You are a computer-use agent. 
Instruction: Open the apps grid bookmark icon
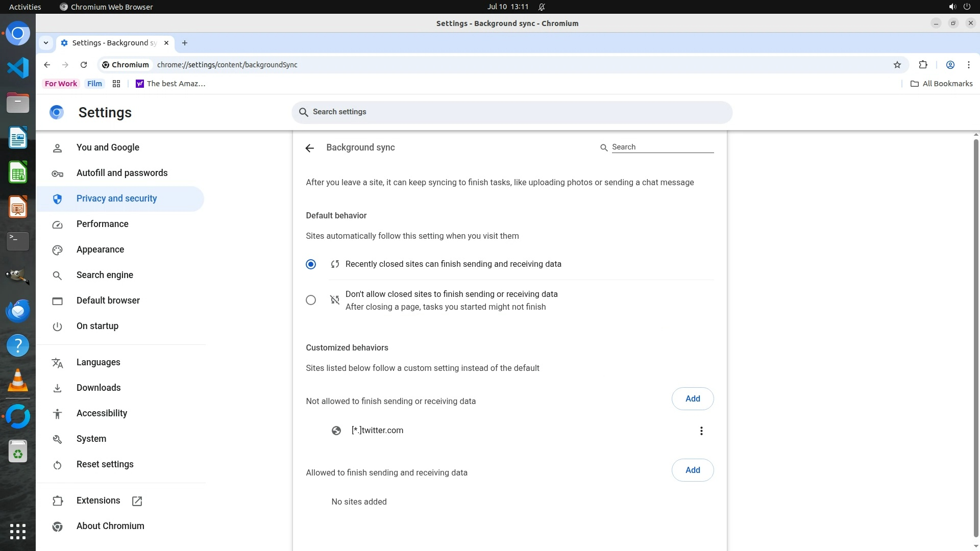pyautogui.click(x=116, y=84)
